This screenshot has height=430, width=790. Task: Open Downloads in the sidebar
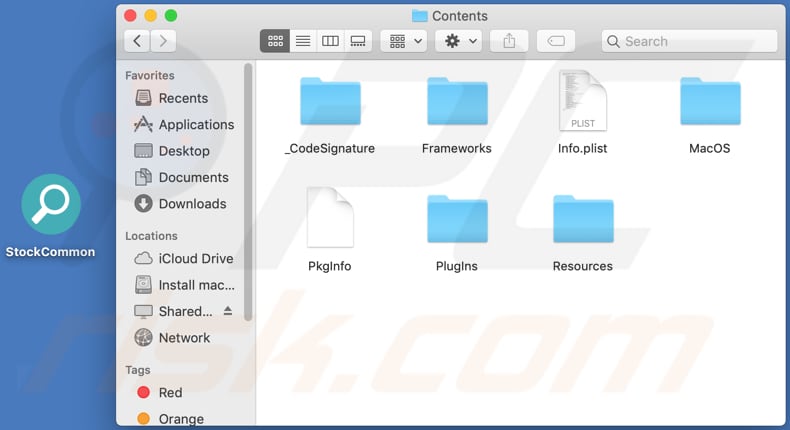pyautogui.click(x=192, y=204)
